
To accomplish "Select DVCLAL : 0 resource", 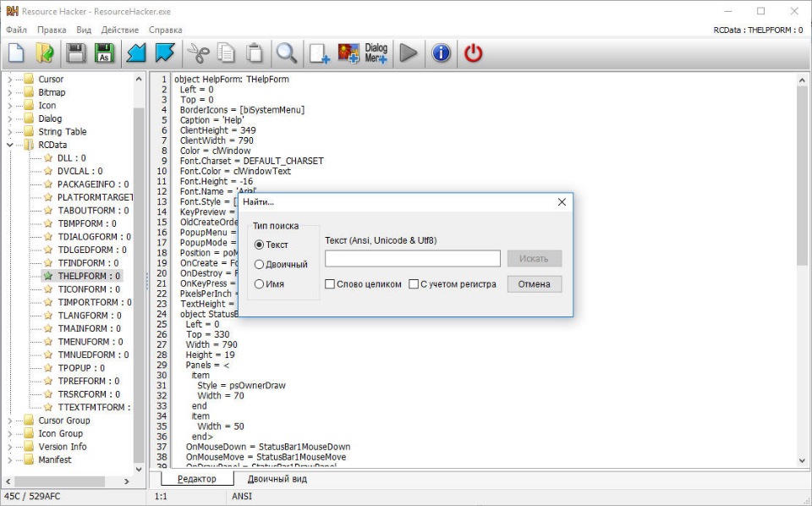I will (x=80, y=171).
